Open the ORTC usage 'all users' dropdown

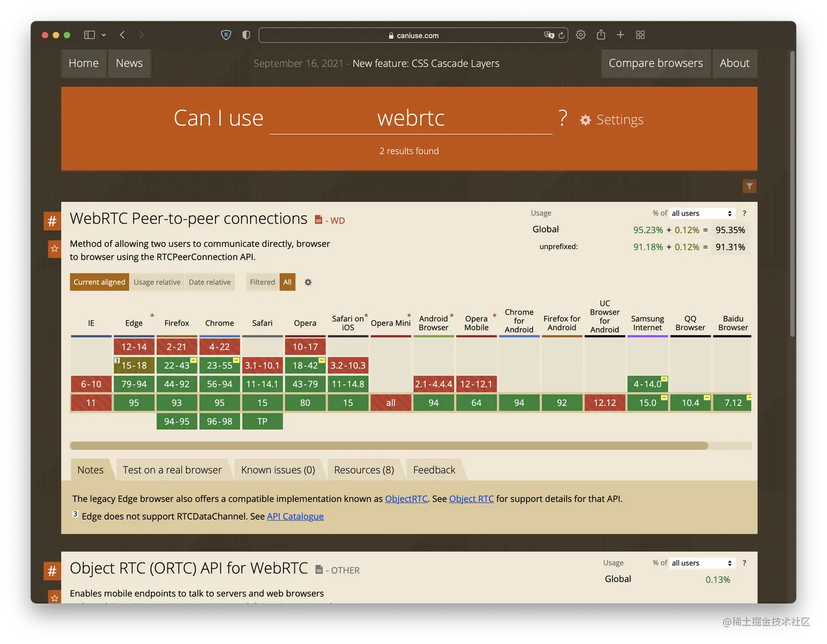(x=702, y=563)
